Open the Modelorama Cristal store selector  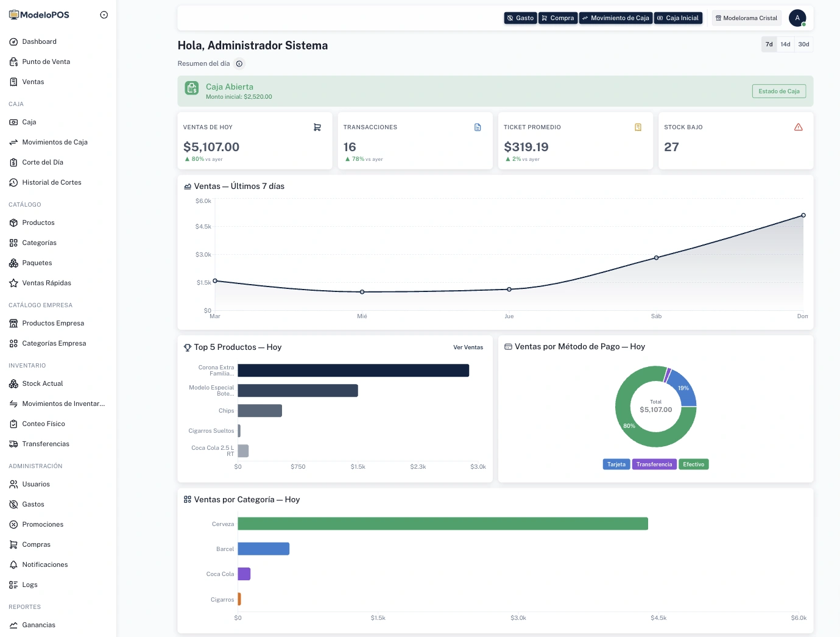coord(746,18)
